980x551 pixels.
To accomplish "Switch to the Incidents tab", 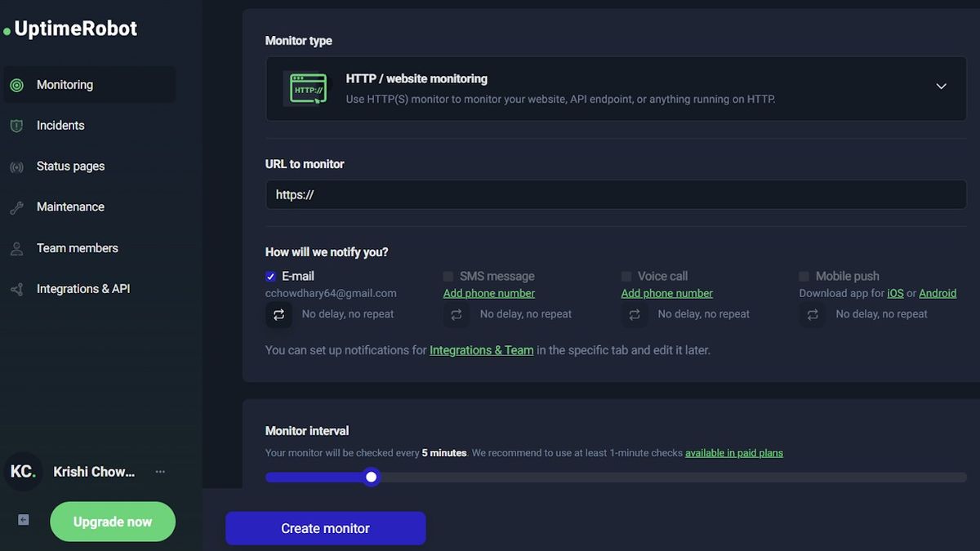I will tap(60, 125).
